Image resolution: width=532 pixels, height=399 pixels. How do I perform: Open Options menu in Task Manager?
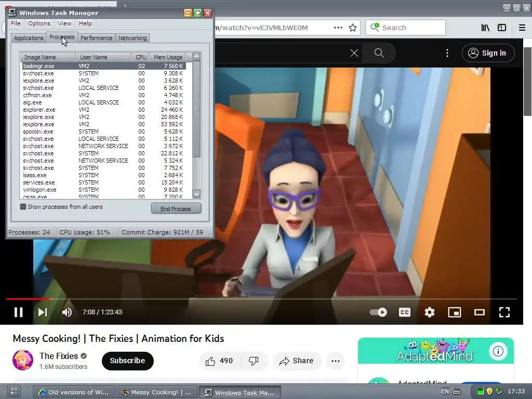(x=39, y=23)
